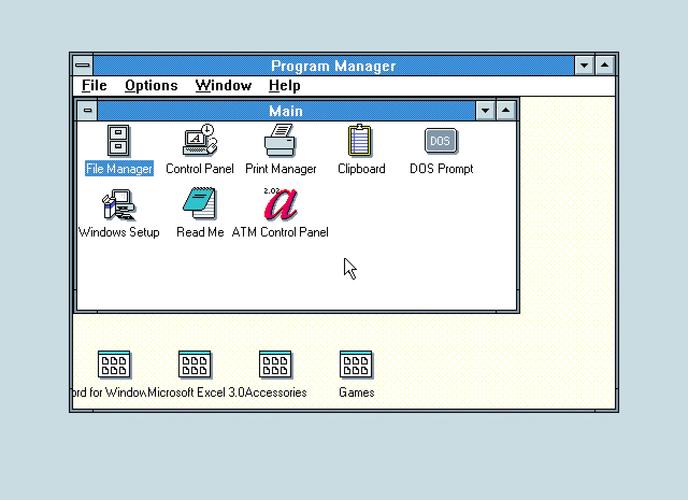Select the Word for Windows group icon
Image resolution: width=688 pixels, height=500 pixels.
pos(114,364)
